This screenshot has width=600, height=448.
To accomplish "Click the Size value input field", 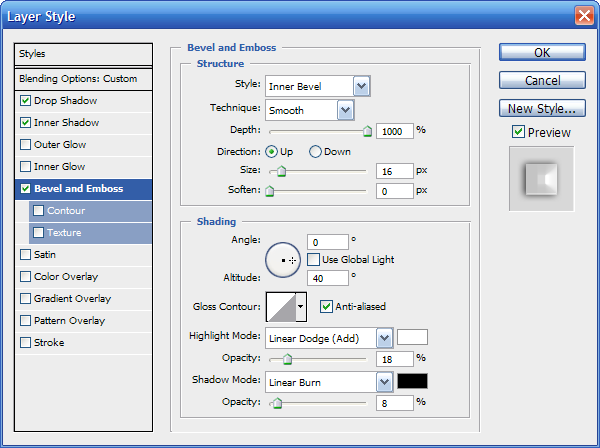I will pyautogui.click(x=394, y=172).
